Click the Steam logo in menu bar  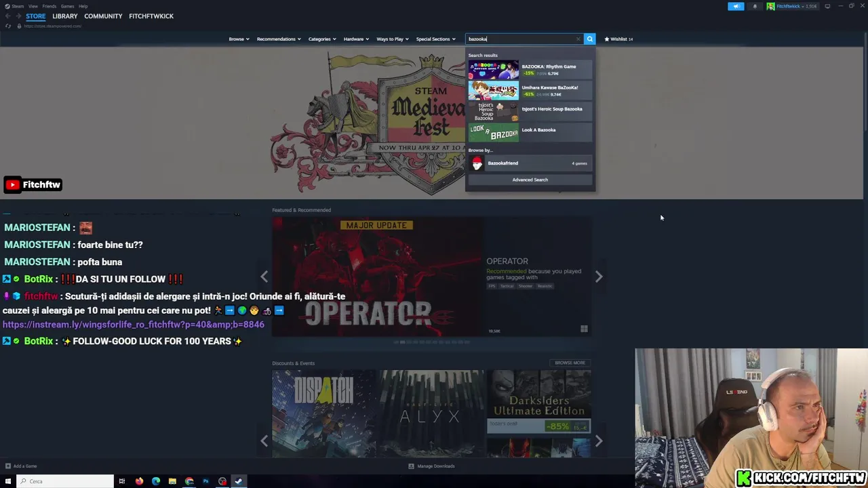[x=7, y=6]
